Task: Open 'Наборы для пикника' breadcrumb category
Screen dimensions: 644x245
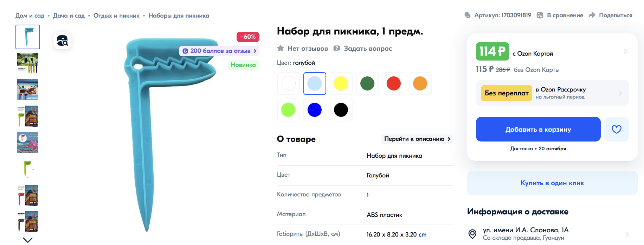Action: pos(179,15)
